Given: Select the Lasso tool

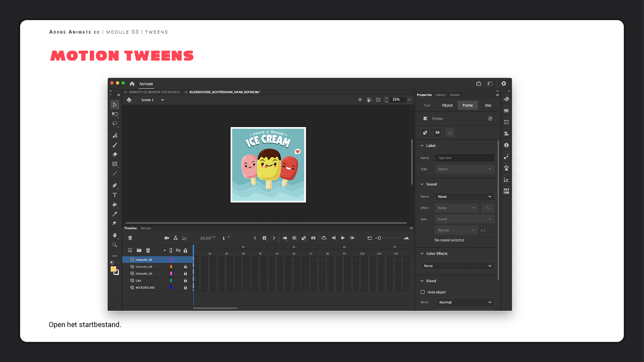Looking at the screenshot, I should click(x=115, y=124).
